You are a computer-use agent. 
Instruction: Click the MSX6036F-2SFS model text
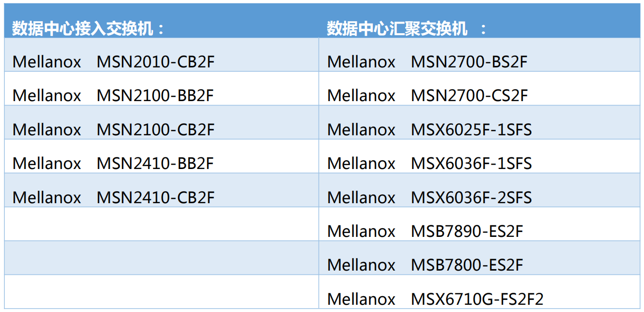point(471,197)
